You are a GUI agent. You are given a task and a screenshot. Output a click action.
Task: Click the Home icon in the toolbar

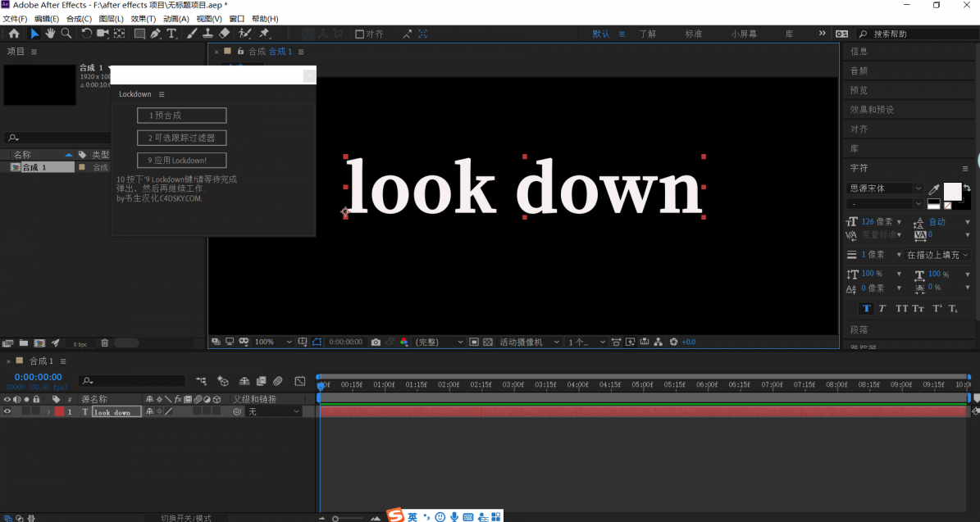pos(14,34)
